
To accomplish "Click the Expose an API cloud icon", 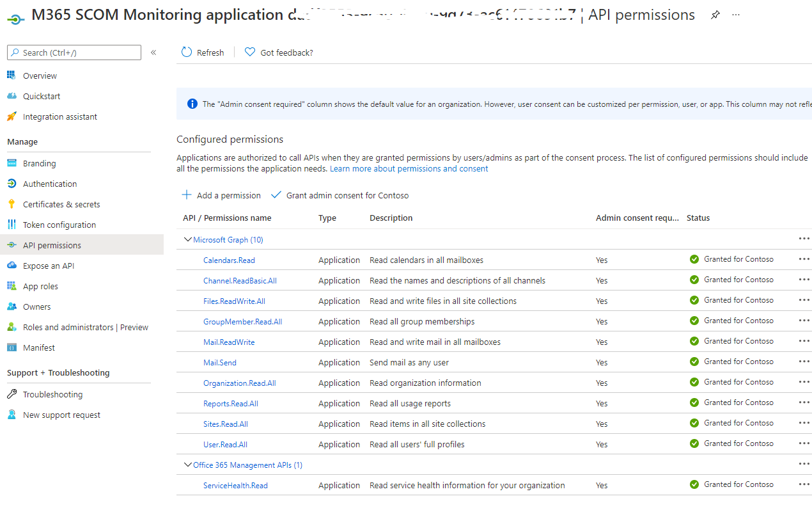I will coord(12,266).
